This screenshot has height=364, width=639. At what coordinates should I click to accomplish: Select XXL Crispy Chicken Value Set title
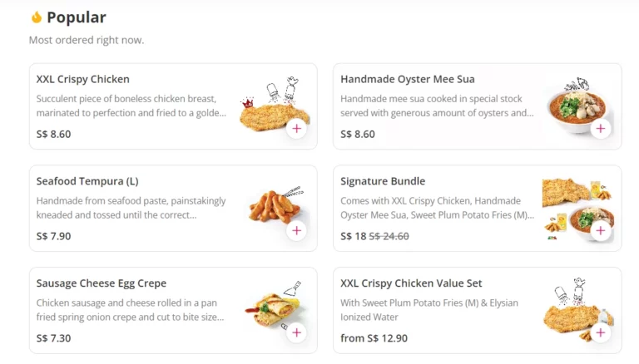pyautogui.click(x=411, y=283)
